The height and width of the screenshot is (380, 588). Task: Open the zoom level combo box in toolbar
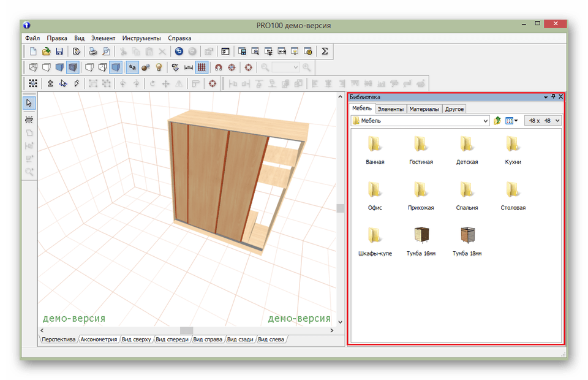coord(285,67)
